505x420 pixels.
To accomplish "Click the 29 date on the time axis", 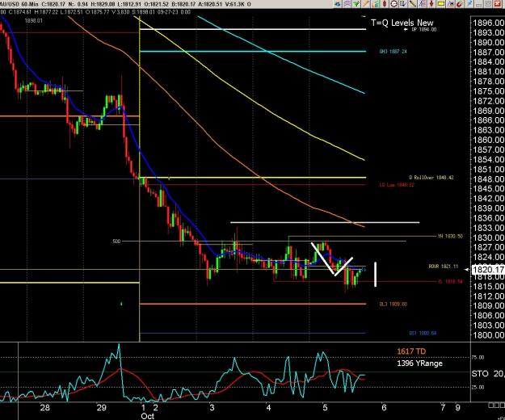I will click(x=101, y=408).
